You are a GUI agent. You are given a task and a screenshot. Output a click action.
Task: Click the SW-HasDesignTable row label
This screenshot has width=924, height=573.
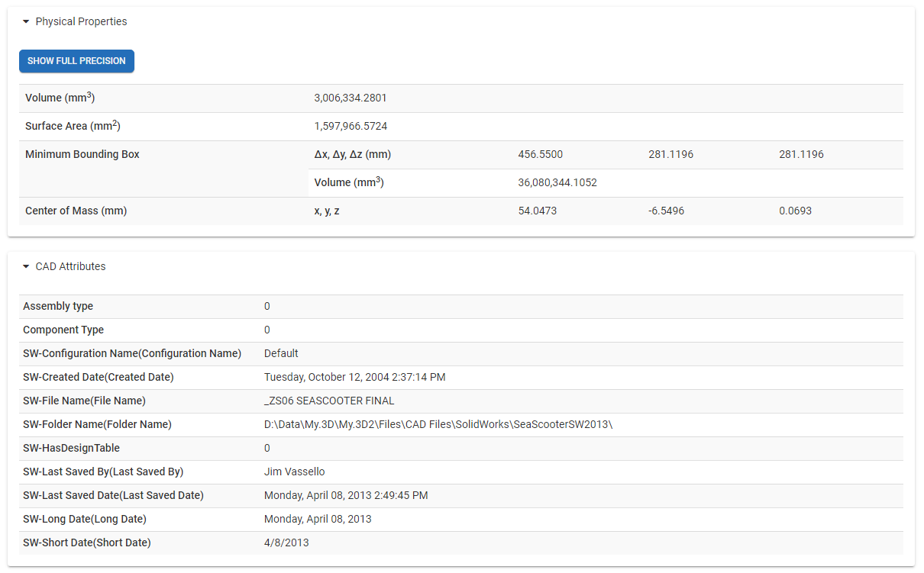pyautogui.click(x=71, y=449)
